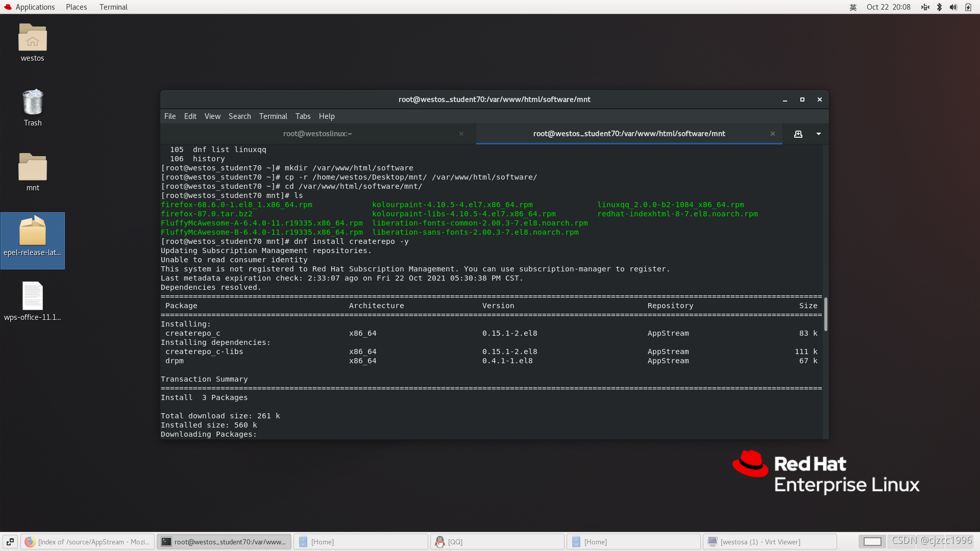
Task: Click the volume icon in top bar
Action: click(953, 7)
